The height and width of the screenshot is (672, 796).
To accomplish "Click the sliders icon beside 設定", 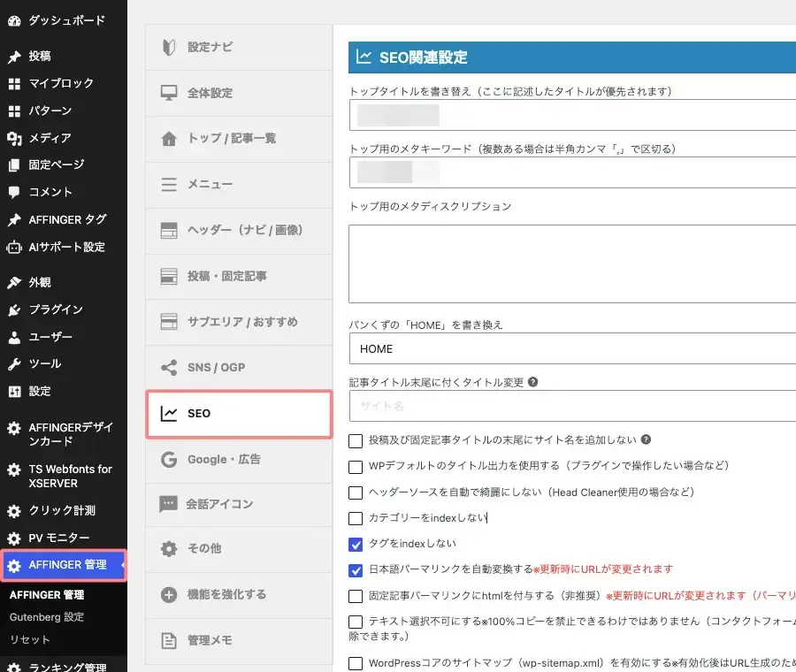I will click(14, 392).
